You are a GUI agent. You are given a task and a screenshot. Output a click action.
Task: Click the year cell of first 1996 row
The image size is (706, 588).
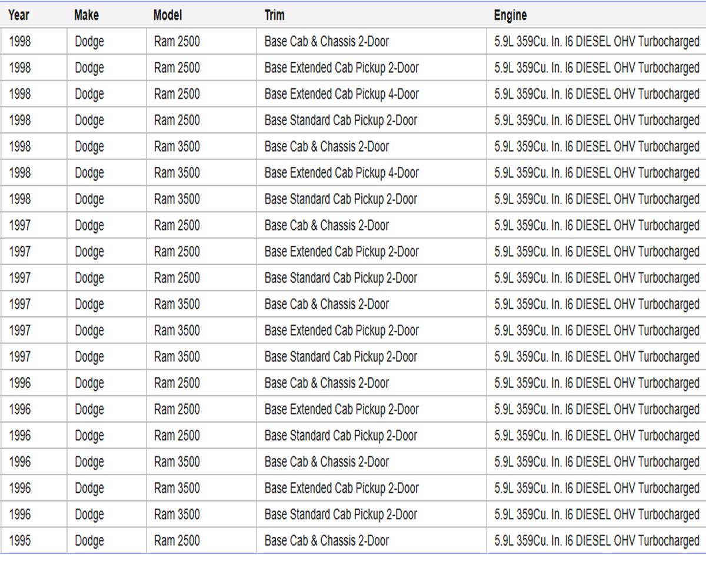20,383
